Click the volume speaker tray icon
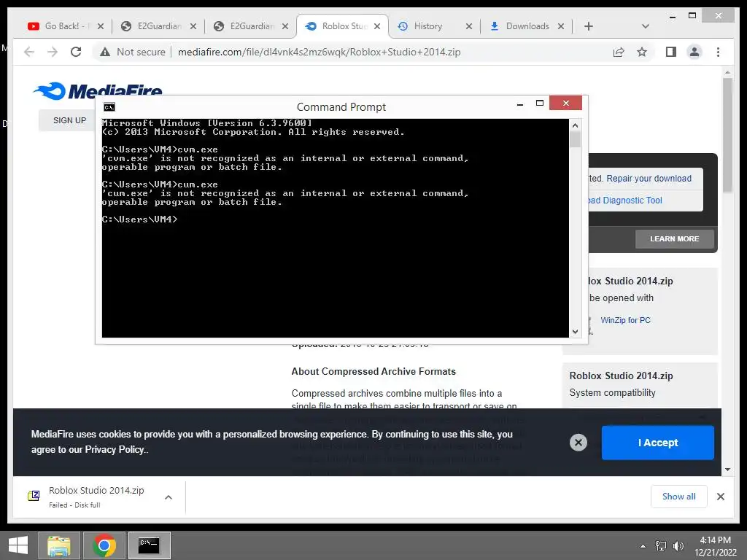Viewport: 747px width, 560px height. coord(678,546)
